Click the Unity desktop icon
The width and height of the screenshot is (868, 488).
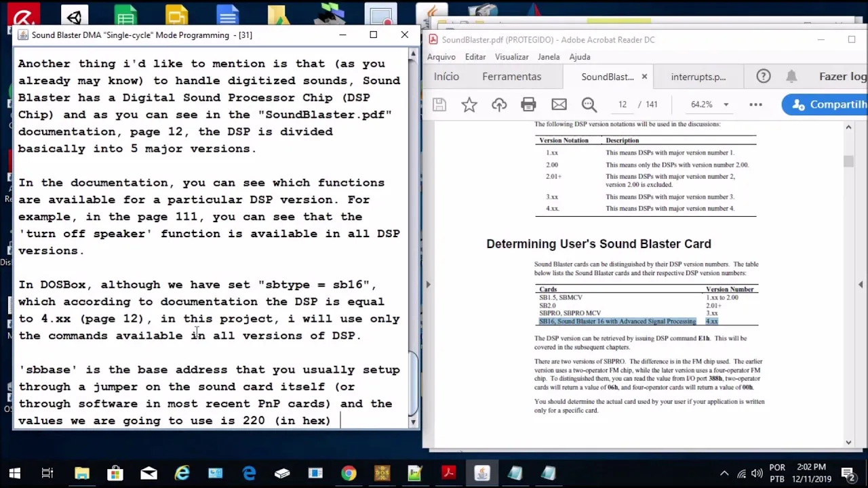click(x=74, y=17)
